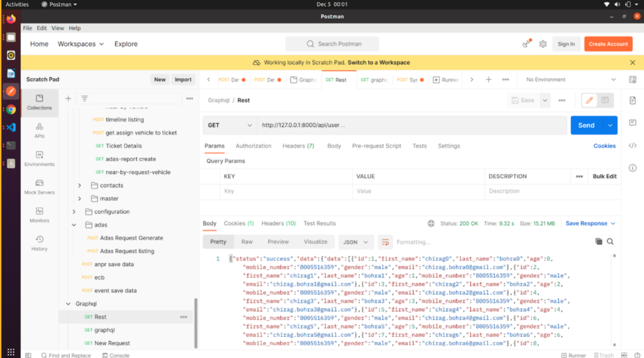Open new tab with plus icon
Viewport: 644px width, 358px height.
coord(488,80)
